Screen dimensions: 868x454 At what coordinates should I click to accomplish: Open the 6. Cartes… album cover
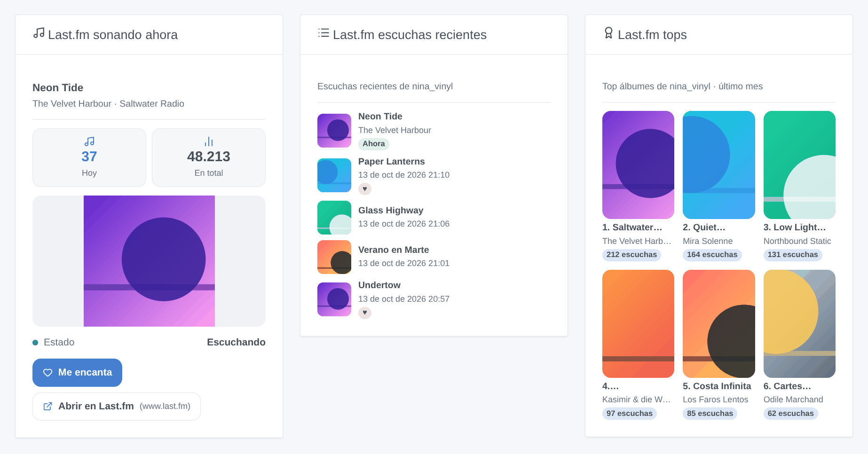(x=799, y=324)
